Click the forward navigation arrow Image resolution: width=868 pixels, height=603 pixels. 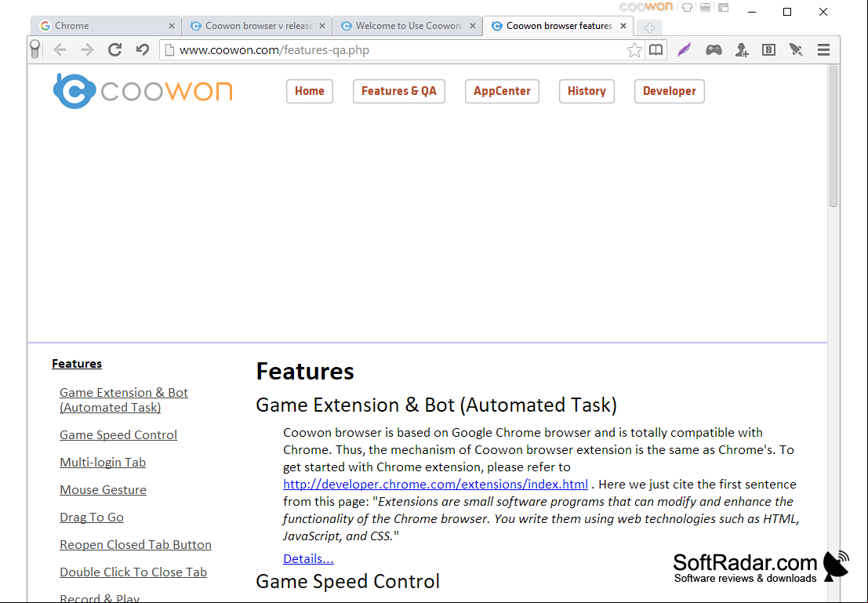[88, 50]
